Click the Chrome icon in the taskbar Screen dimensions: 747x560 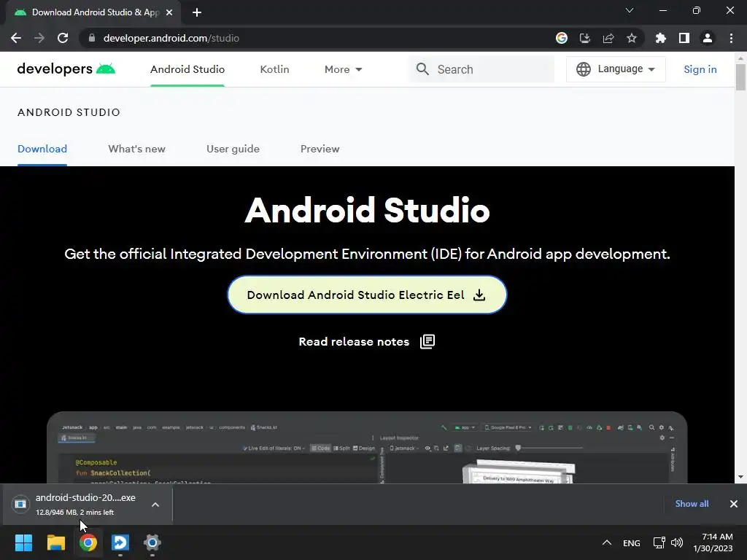click(x=88, y=542)
